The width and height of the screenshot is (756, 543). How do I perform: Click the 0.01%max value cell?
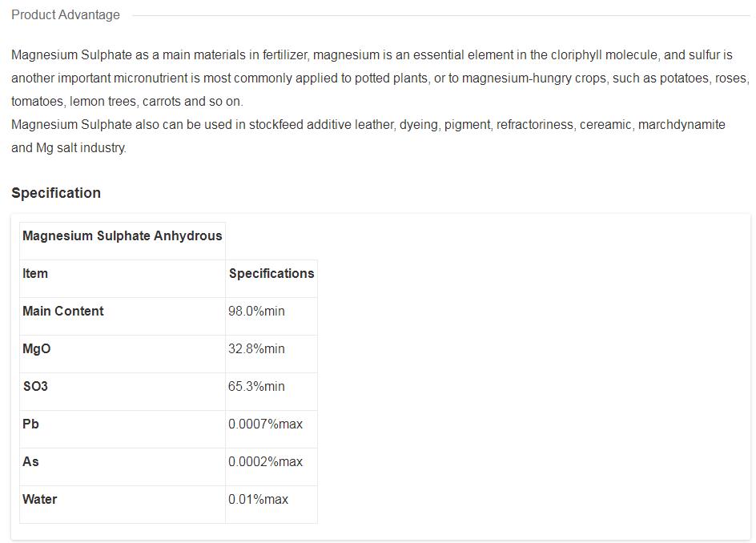pos(258,500)
